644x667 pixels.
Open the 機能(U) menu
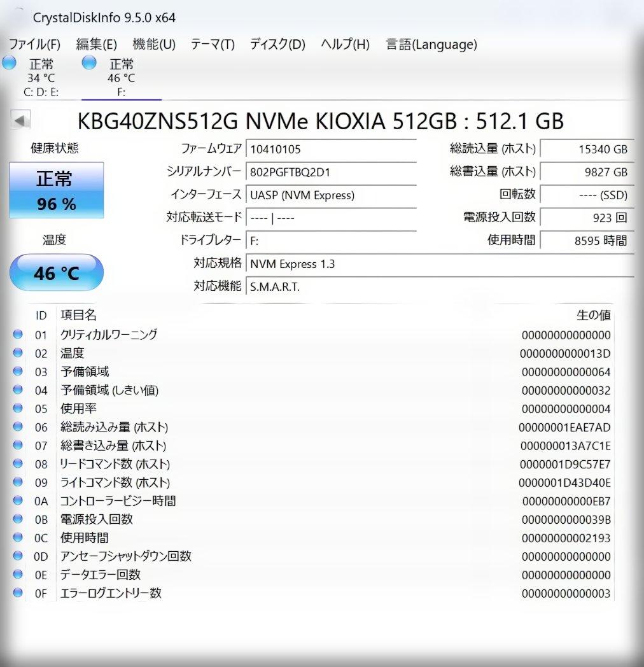[x=154, y=45]
